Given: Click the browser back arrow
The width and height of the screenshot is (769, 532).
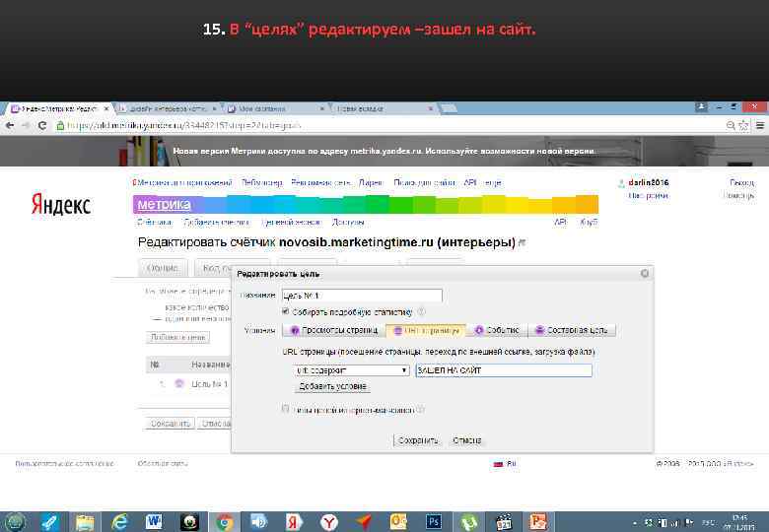Looking at the screenshot, I should (x=9, y=126).
